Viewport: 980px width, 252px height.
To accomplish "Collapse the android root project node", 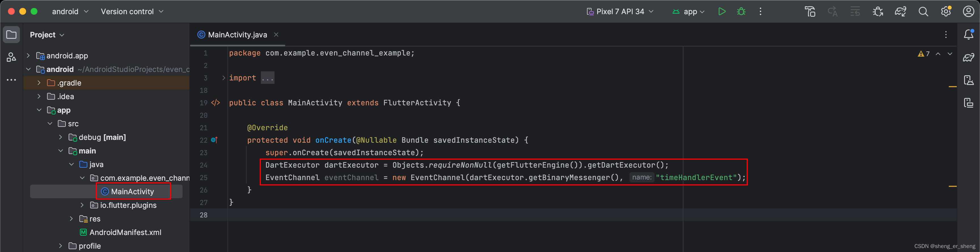I will (28, 69).
